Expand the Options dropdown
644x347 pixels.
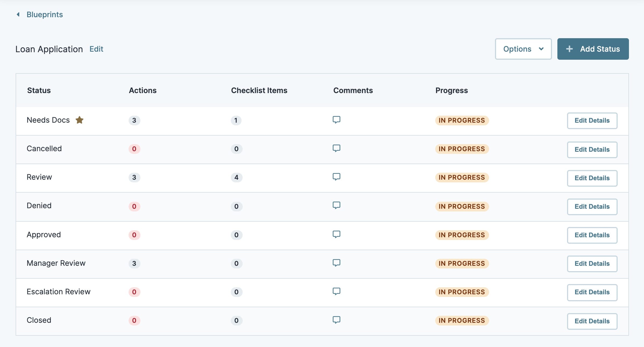523,49
